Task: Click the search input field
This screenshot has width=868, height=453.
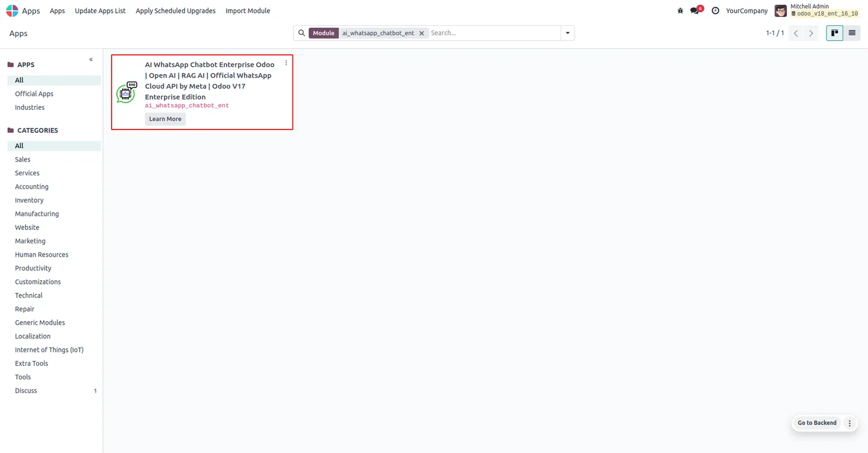Action: coord(494,33)
